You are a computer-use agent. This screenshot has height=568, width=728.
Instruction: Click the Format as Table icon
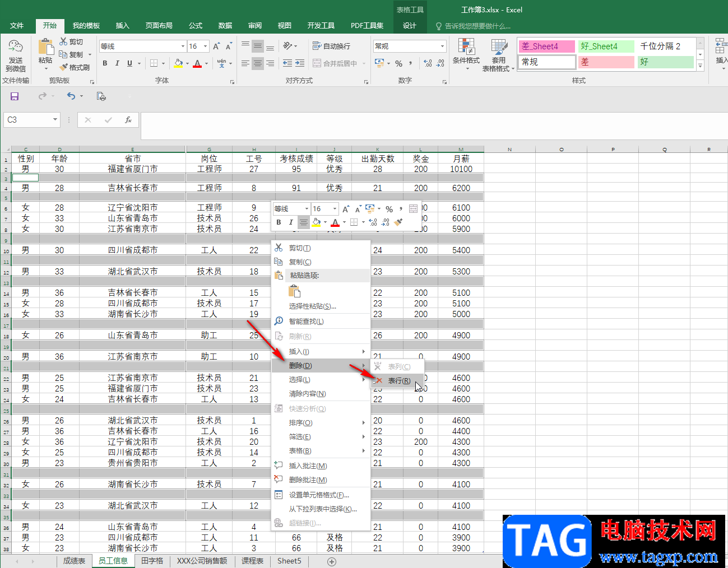[499, 47]
